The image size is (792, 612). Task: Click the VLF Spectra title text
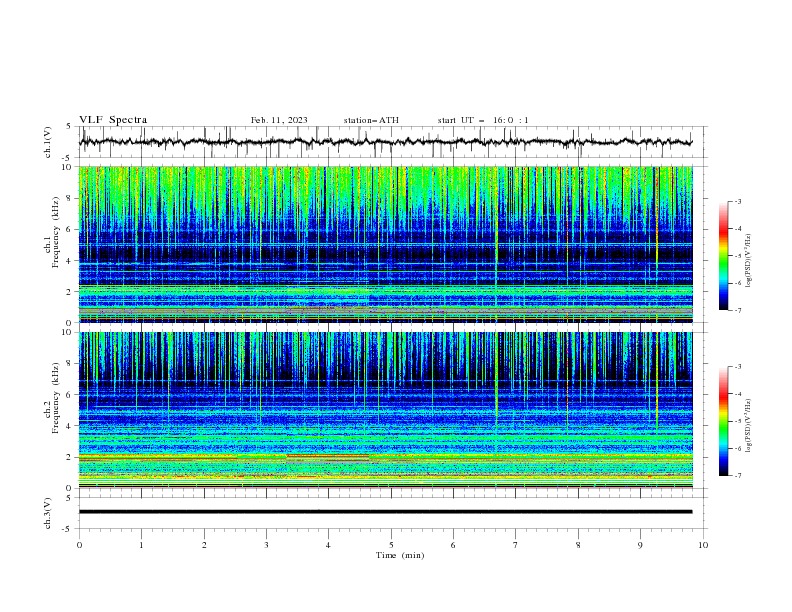click(113, 120)
